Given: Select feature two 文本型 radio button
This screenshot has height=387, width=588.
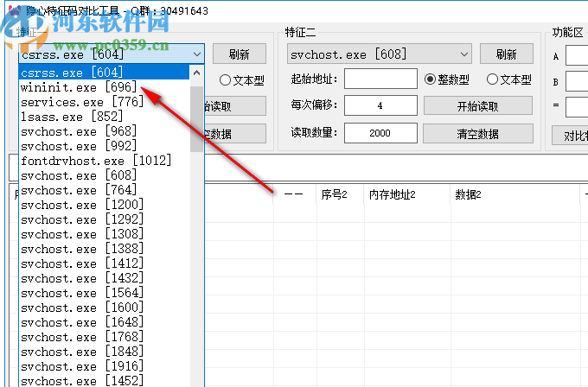Looking at the screenshot, I should 508,79.
